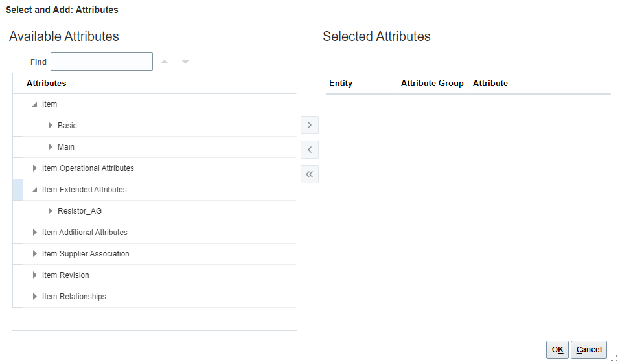The height and width of the screenshot is (364, 620).
Task: Collapse Item Extended Attributes node
Action: (35, 190)
